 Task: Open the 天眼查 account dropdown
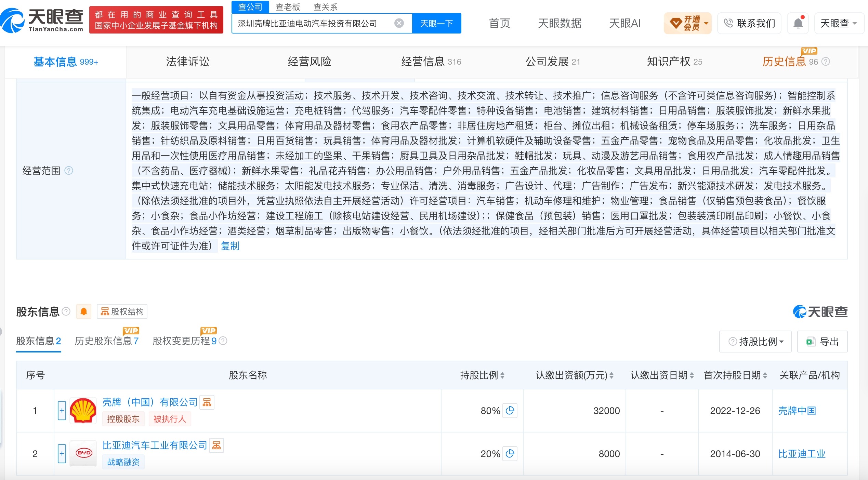point(839,23)
